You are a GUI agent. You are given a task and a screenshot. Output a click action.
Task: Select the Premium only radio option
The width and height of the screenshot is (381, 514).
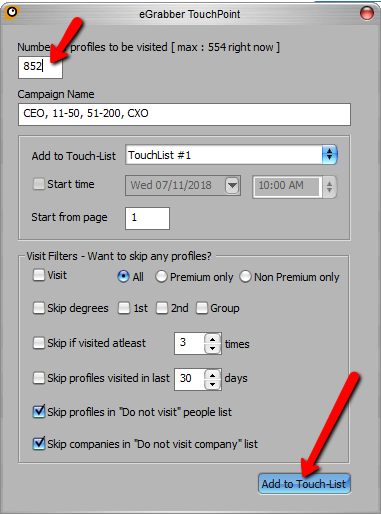pos(161,277)
